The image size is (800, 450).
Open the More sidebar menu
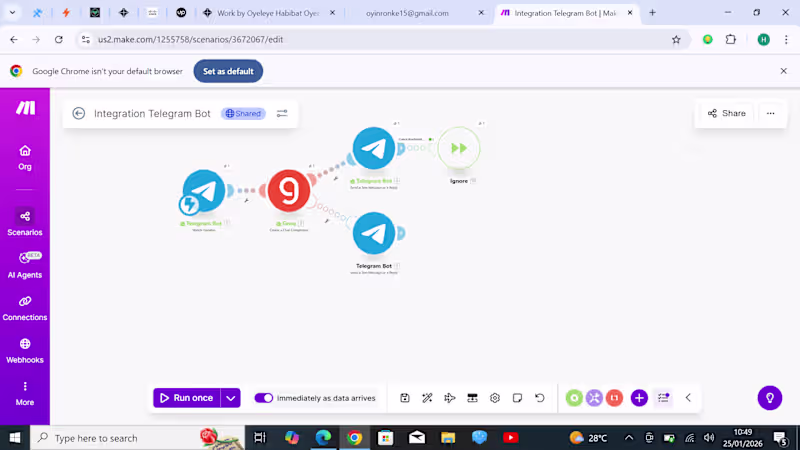tap(24, 393)
